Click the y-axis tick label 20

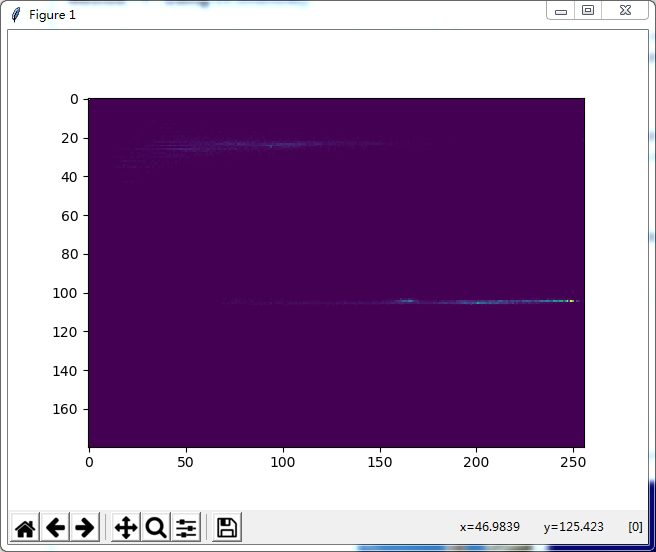point(69,138)
